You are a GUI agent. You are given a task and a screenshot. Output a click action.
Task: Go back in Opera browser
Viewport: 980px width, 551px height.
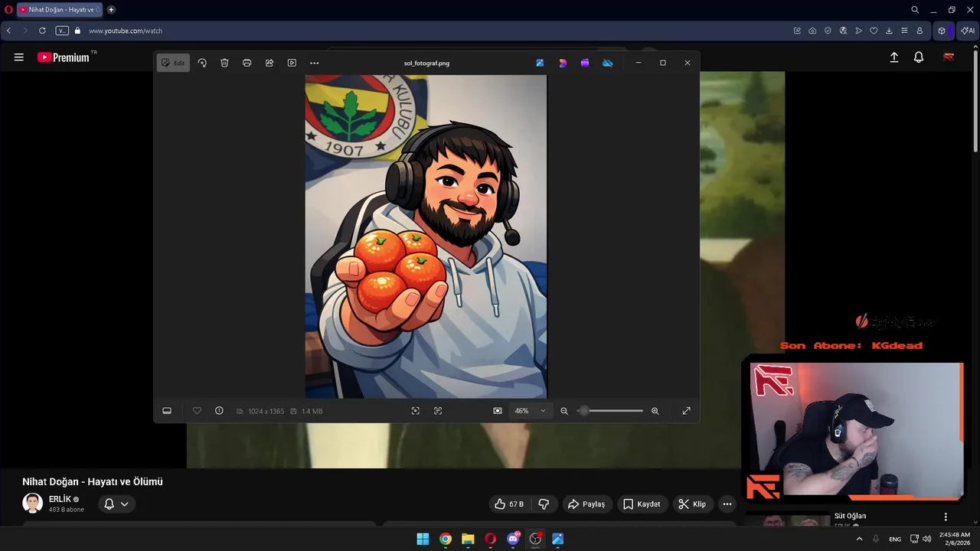8,31
